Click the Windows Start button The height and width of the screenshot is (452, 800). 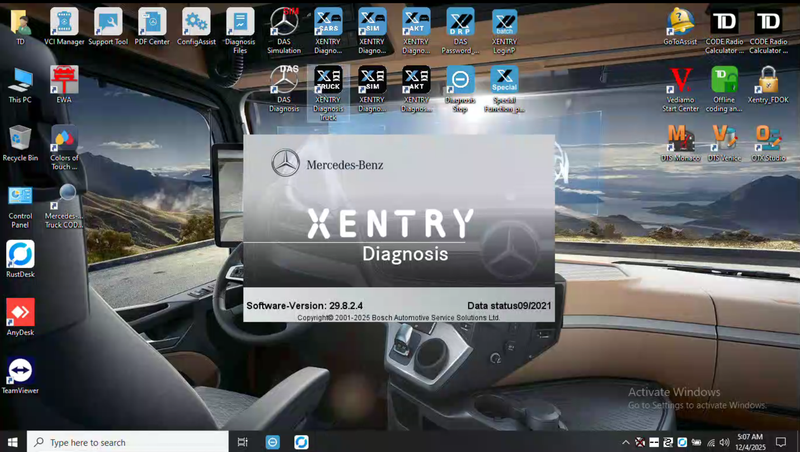[13, 442]
